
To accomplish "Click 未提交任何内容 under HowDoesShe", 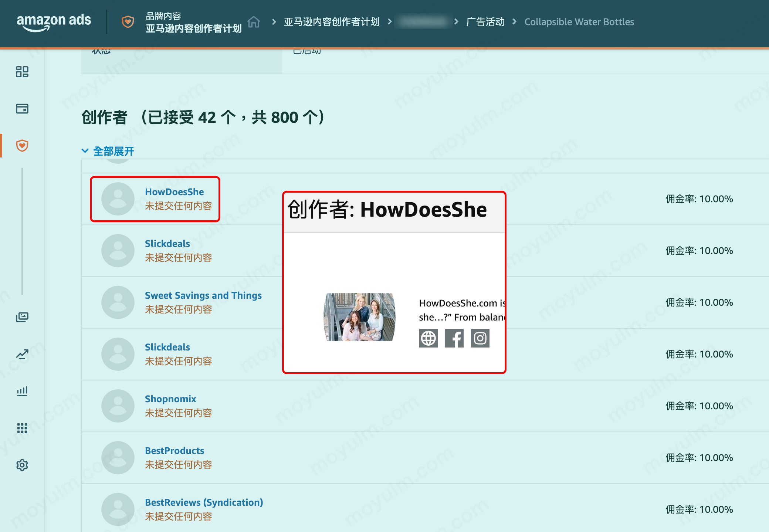I will 179,206.
